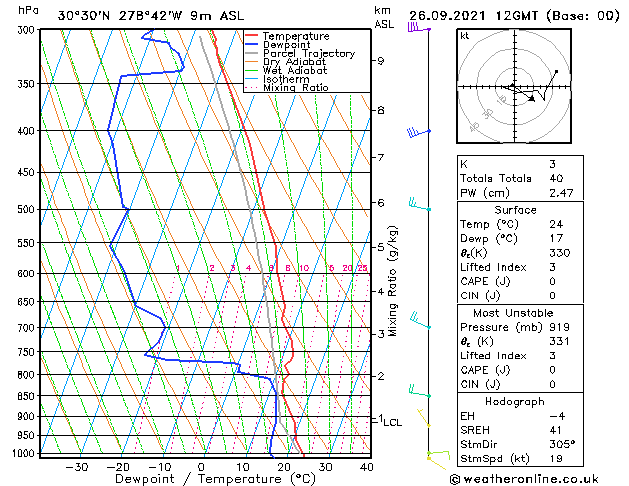Click the 'Parcel Trajectory' legend label
The image size is (629, 486).
[309, 53]
